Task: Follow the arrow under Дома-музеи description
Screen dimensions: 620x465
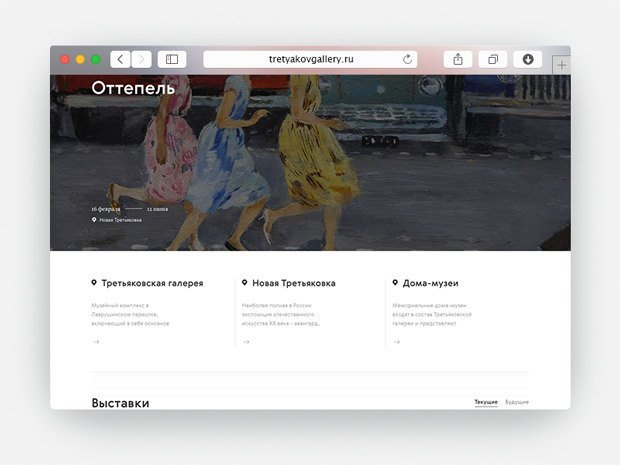Action: pyautogui.click(x=397, y=342)
